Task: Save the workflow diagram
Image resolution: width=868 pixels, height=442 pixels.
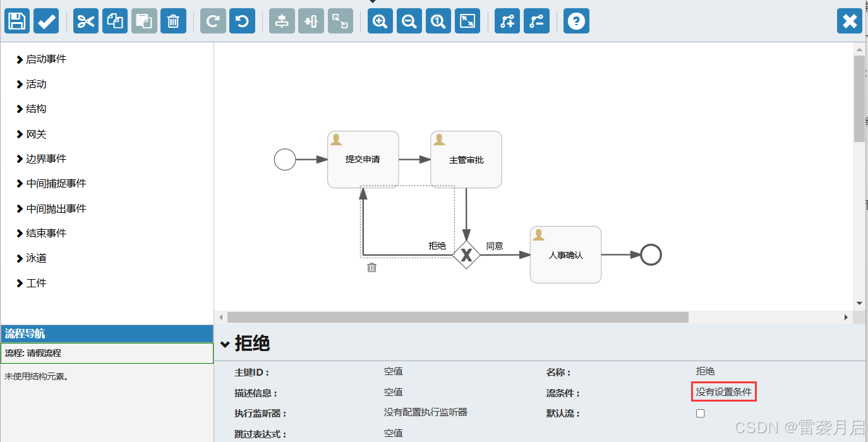Action: coord(16,21)
